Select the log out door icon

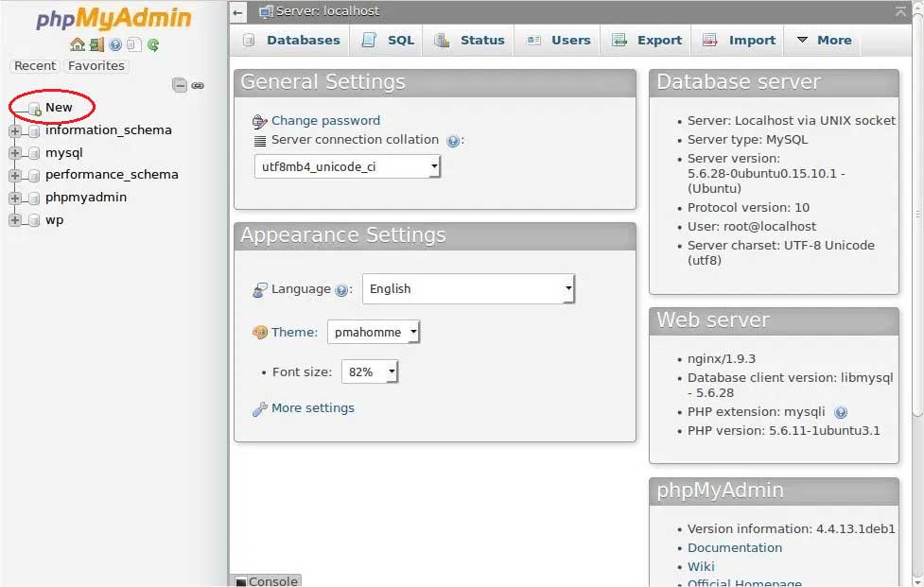97,44
